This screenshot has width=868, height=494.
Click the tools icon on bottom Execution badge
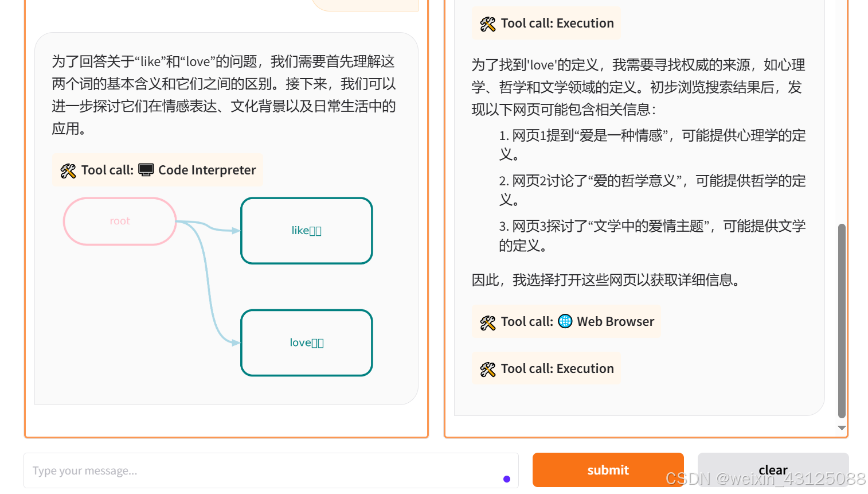click(x=487, y=368)
